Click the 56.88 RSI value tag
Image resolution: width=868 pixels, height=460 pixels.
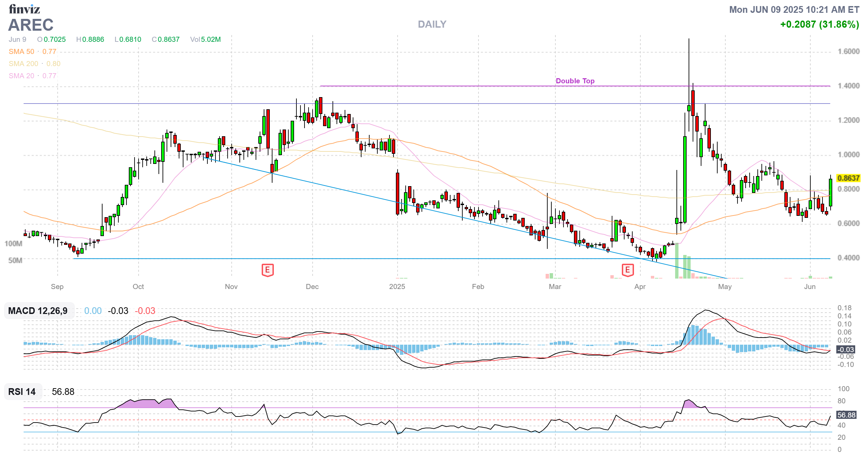846,415
